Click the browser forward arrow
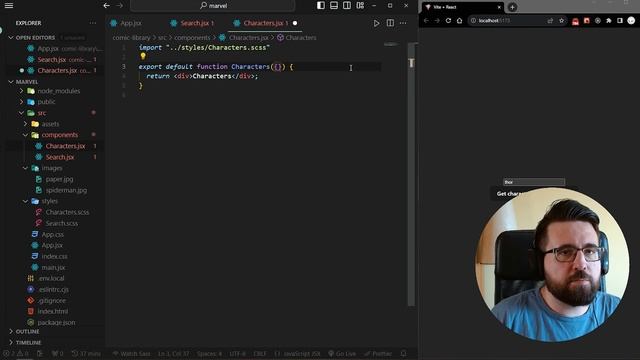Image resolution: width=640 pixels, height=360 pixels. [437, 20]
